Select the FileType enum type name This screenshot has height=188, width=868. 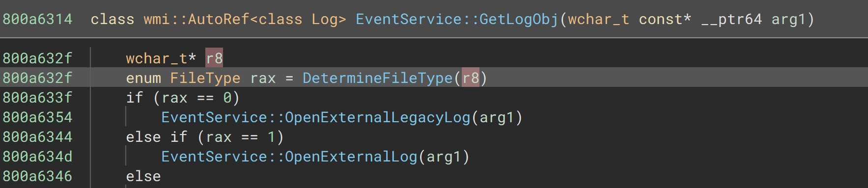pos(205,78)
